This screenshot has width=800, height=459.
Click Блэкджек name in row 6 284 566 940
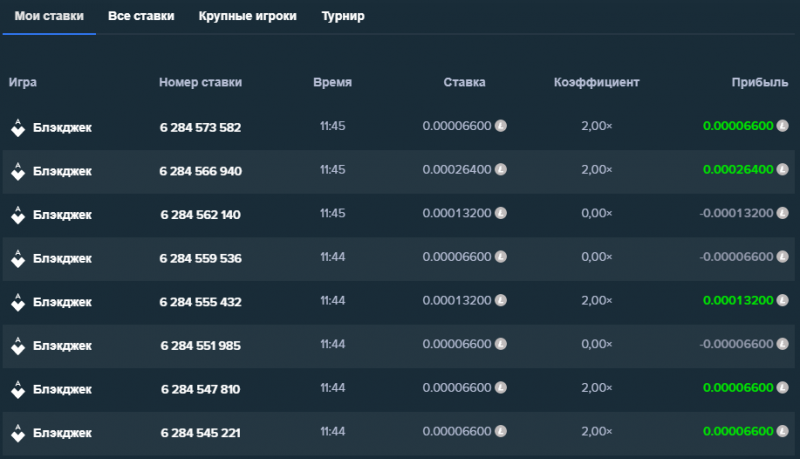[x=62, y=171]
